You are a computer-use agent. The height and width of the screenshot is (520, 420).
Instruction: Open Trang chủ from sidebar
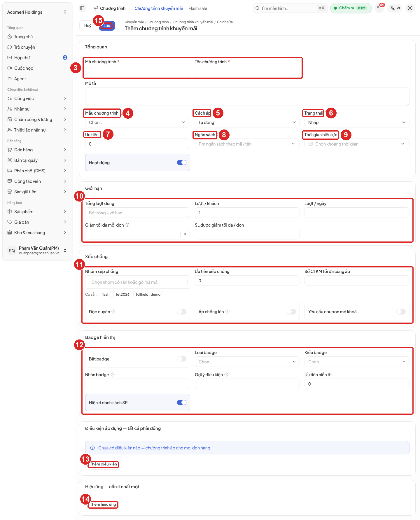(37, 37)
